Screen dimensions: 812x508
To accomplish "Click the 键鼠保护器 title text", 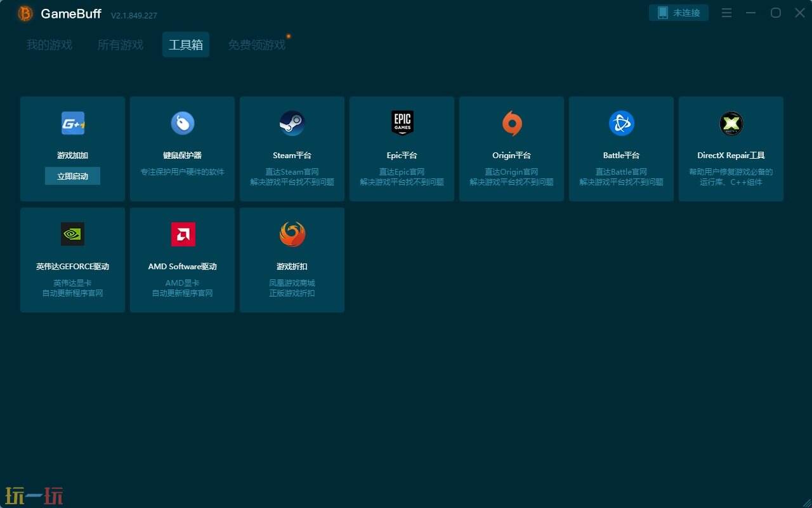I will (183, 156).
